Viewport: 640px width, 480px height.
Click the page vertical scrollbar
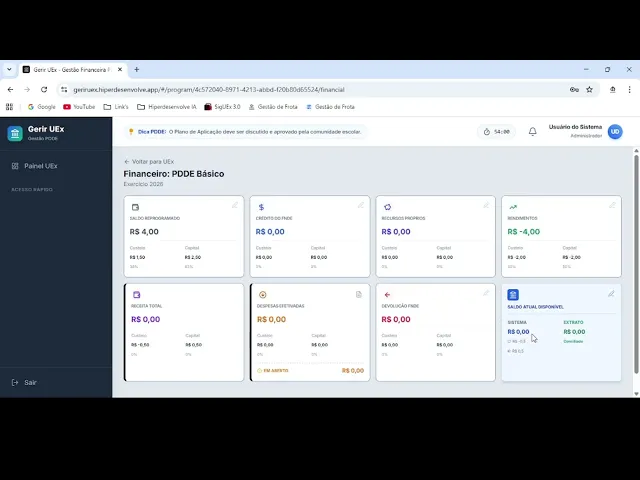click(x=636, y=263)
